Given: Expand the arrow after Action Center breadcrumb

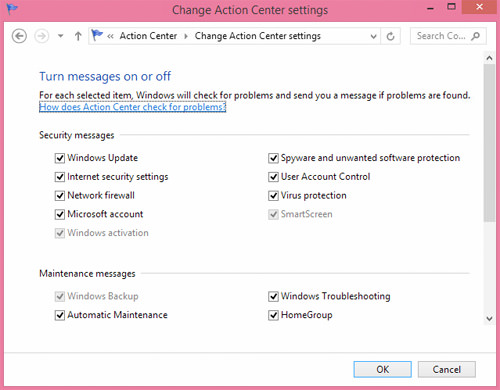Looking at the screenshot, I should [x=186, y=36].
